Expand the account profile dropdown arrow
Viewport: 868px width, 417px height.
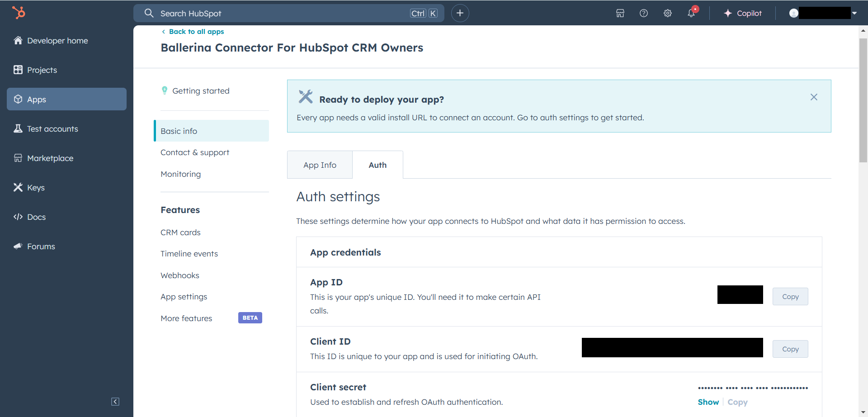(854, 13)
